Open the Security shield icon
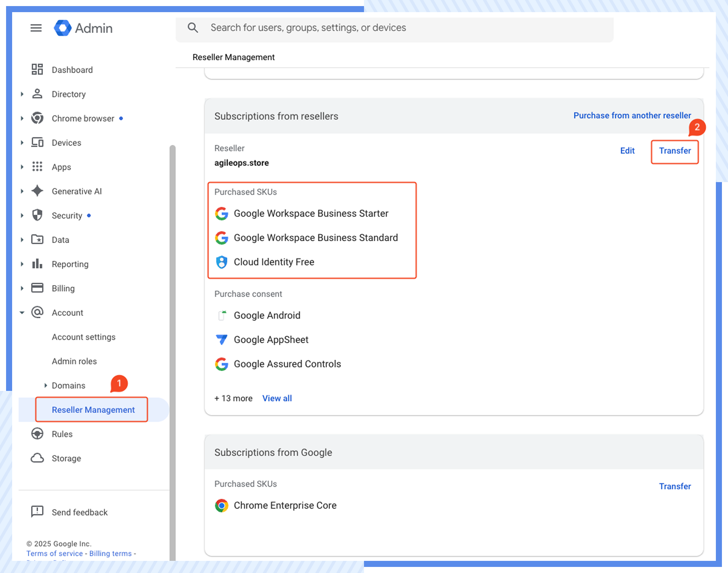This screenshot has height=573, width=728. pyautogui.click(x=37, y=215)
